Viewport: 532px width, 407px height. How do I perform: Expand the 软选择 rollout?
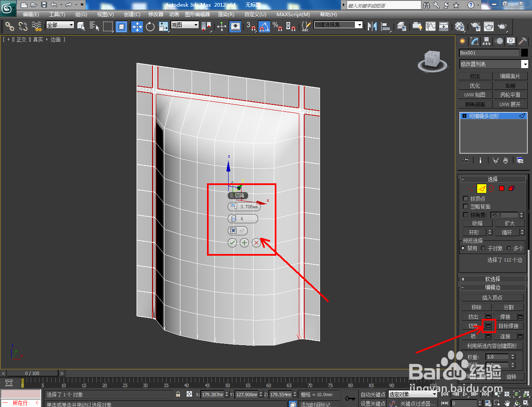pyautogui.click(x=493, y=279)
